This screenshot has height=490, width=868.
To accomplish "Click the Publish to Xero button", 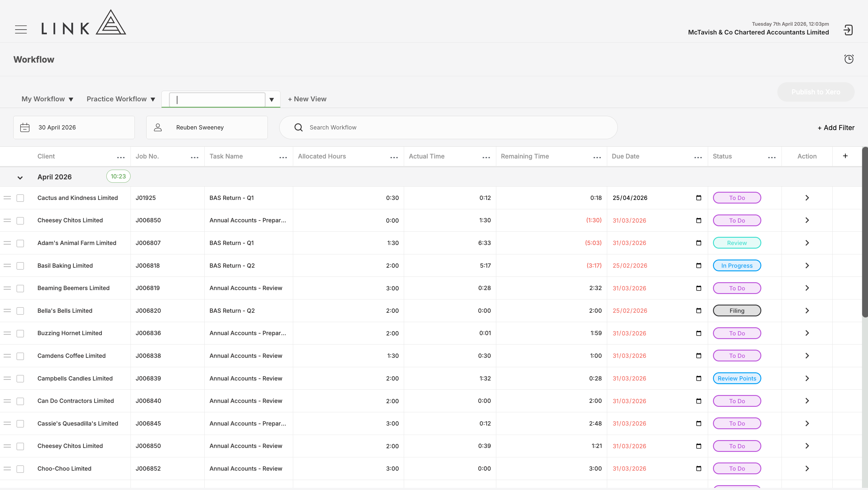I will pyautogui.click(x=816, y=92).
